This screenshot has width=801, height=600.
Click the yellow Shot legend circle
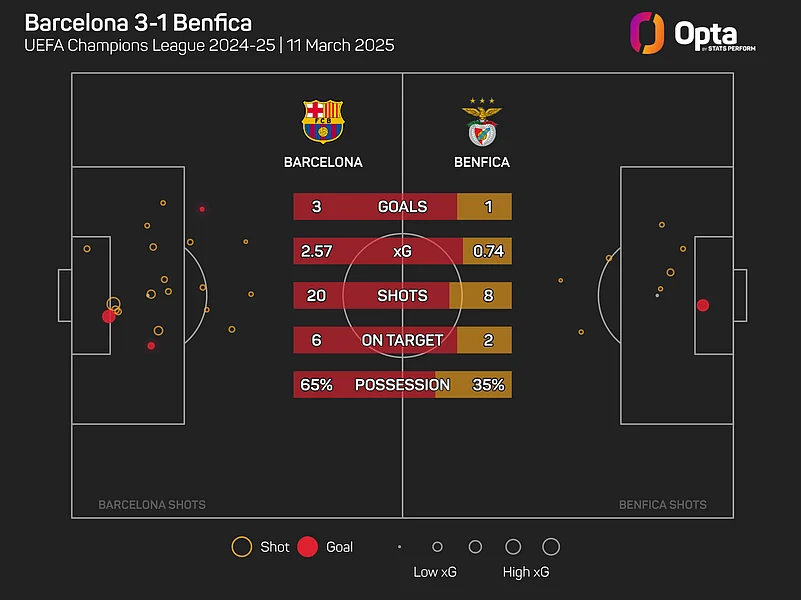241,547
